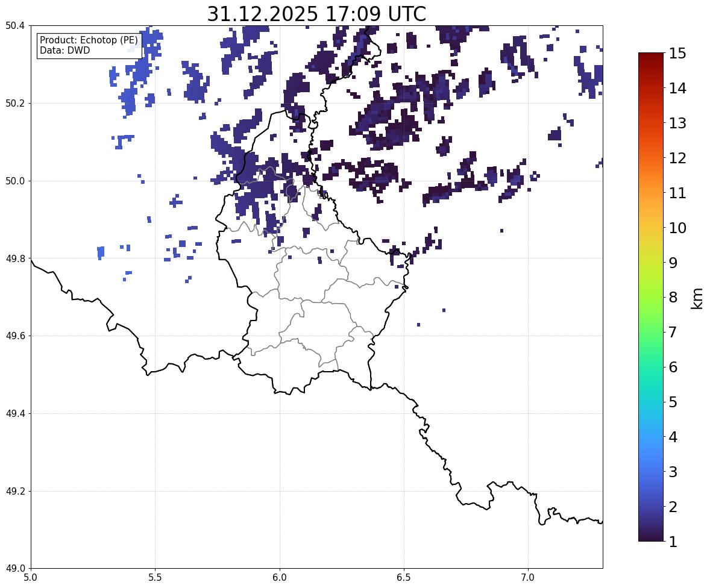Screen dimensions: 710x588
Task: Click the colorbar tick label 11
Action: [677, 193]
